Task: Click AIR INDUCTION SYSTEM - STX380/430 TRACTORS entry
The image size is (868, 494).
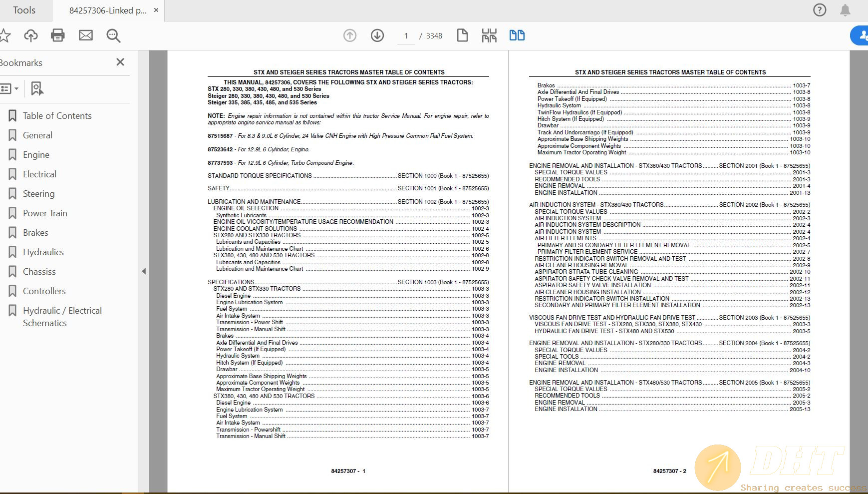Action: point(669,205)
